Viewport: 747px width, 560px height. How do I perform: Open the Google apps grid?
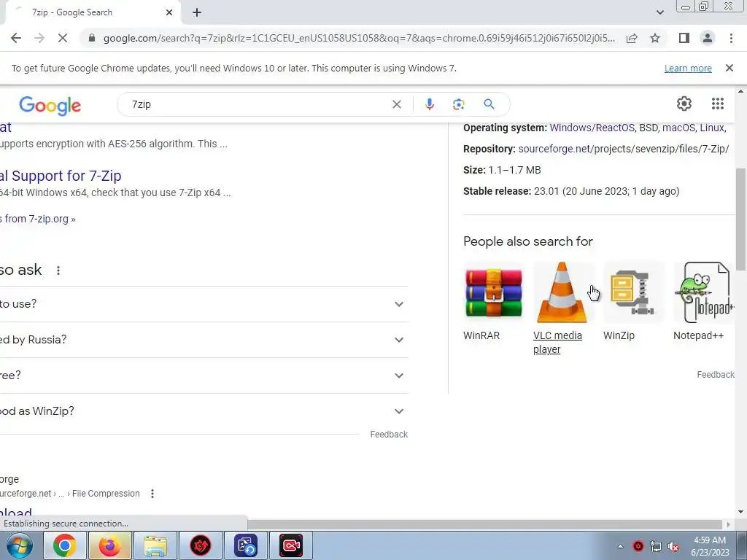coord(718,104)
